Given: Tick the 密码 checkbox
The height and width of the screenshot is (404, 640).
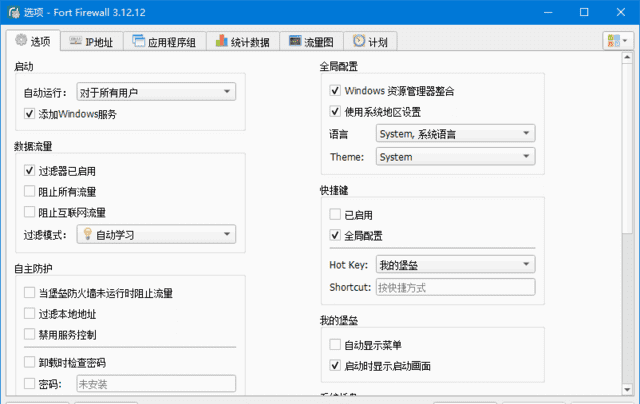Looking at the screenshot, I should click(x=29, y=384).
